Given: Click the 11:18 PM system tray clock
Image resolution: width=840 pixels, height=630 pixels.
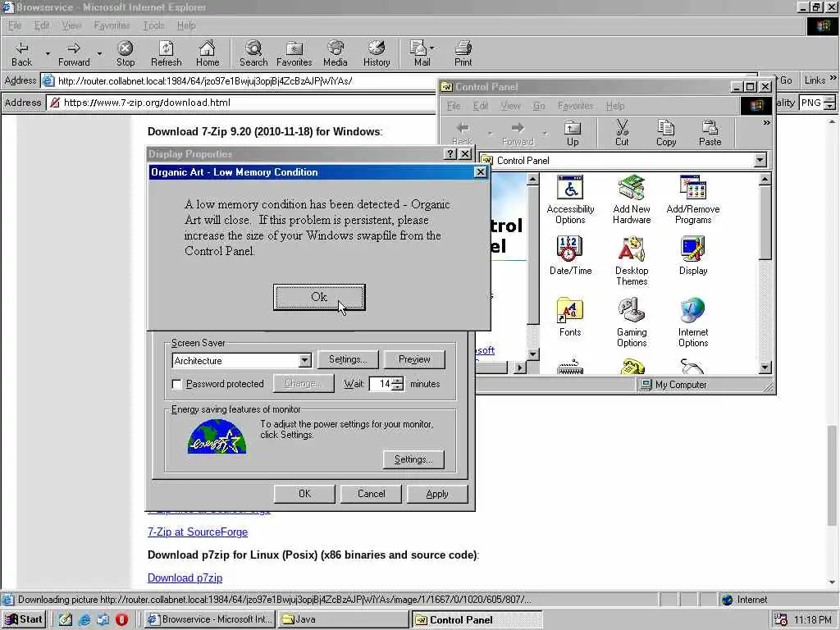Looking at the screenshot, I should [812, 620].
